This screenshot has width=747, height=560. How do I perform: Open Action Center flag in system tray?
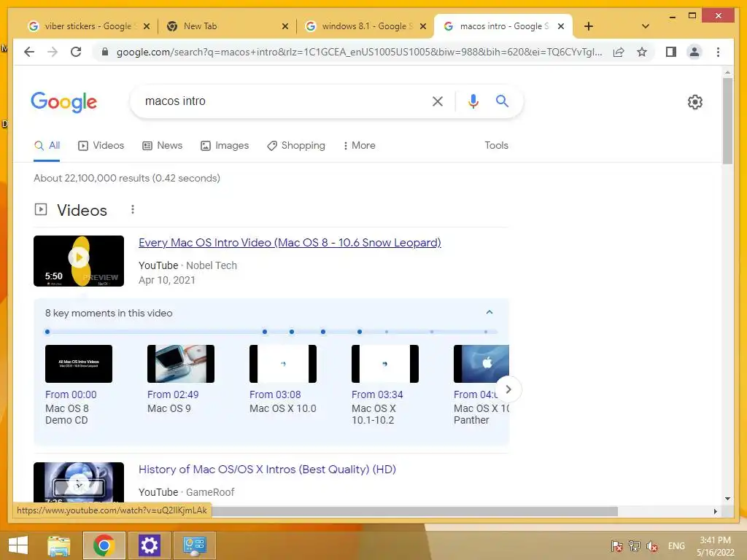click(x=616, y=545)
